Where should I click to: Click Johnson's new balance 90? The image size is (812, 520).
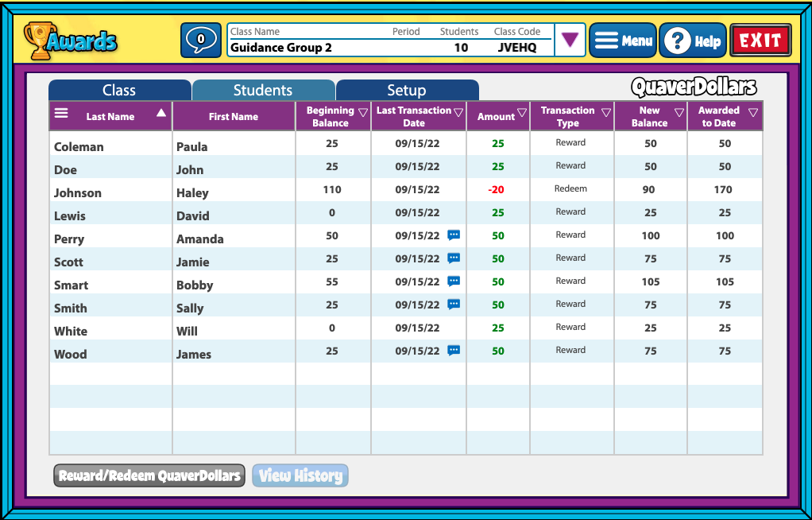click(649, 190)
